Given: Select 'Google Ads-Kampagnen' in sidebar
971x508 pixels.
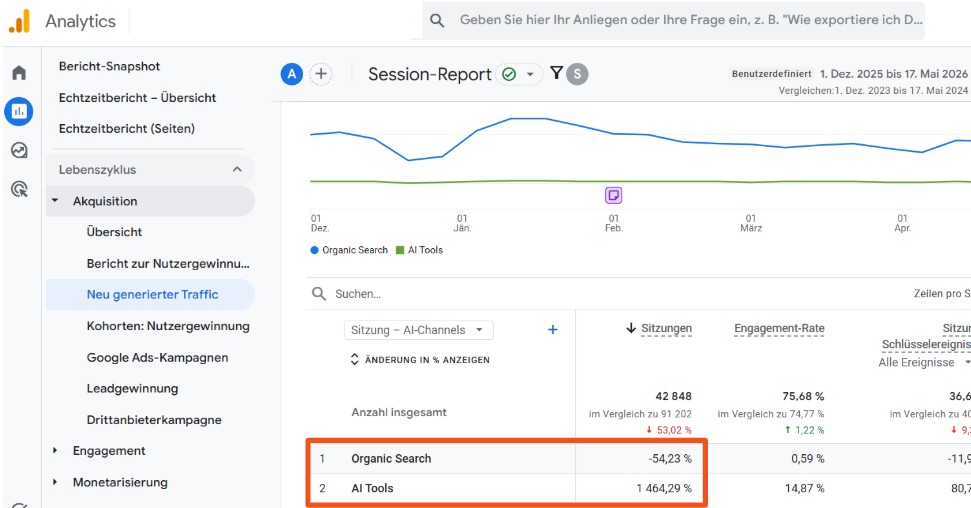Looking at the screenshot, I should tap(157, 357).
